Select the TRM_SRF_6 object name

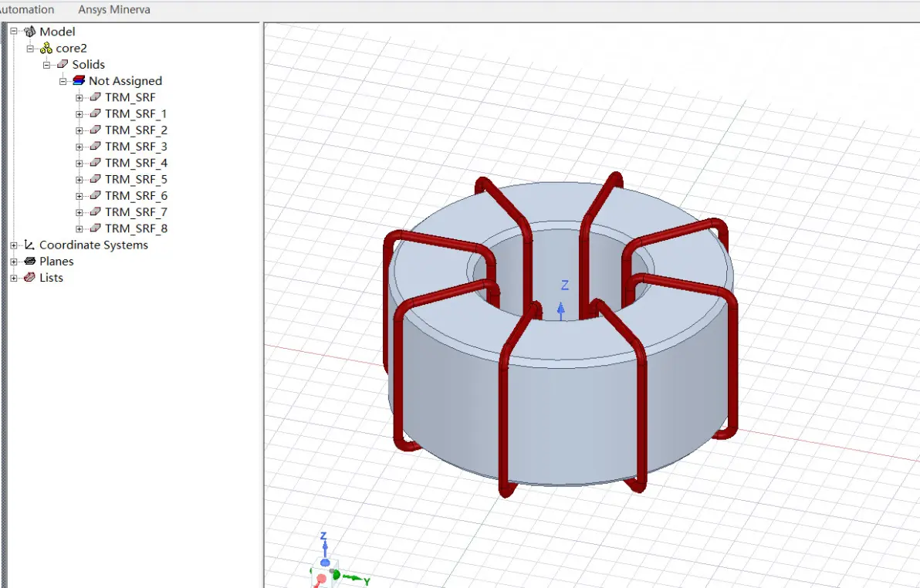(x=136, y=196)
